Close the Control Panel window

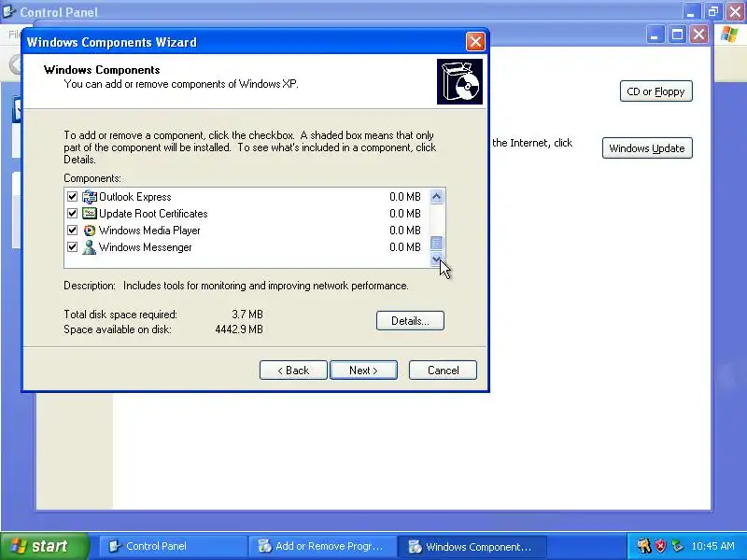[736, 11]
